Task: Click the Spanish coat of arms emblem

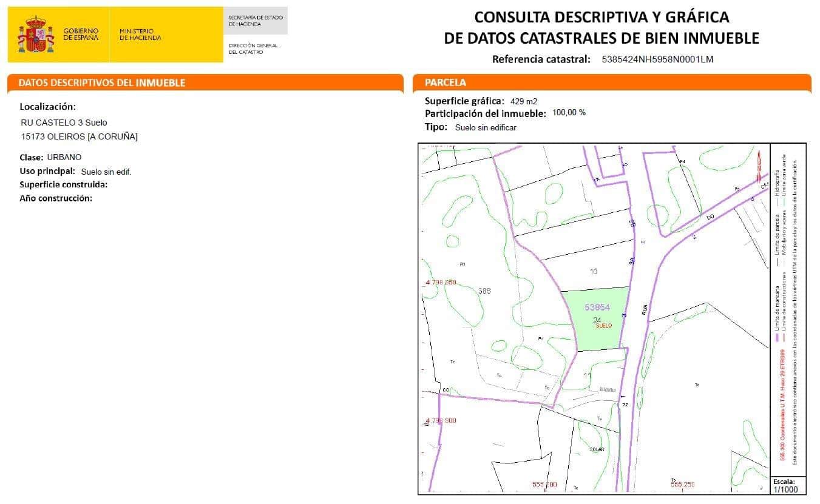Action: (36, 35)
